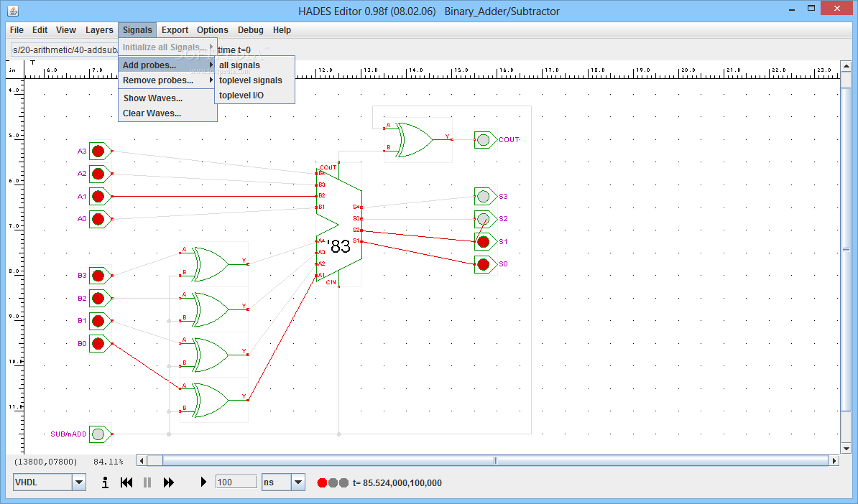Choose 'all signals' probe option

pos(254,65)
